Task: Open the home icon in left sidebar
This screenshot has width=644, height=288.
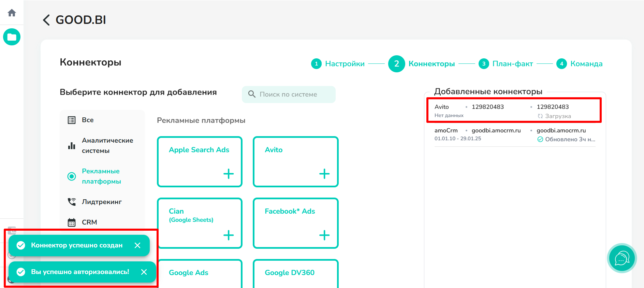Action: click(x=12, y=13)
